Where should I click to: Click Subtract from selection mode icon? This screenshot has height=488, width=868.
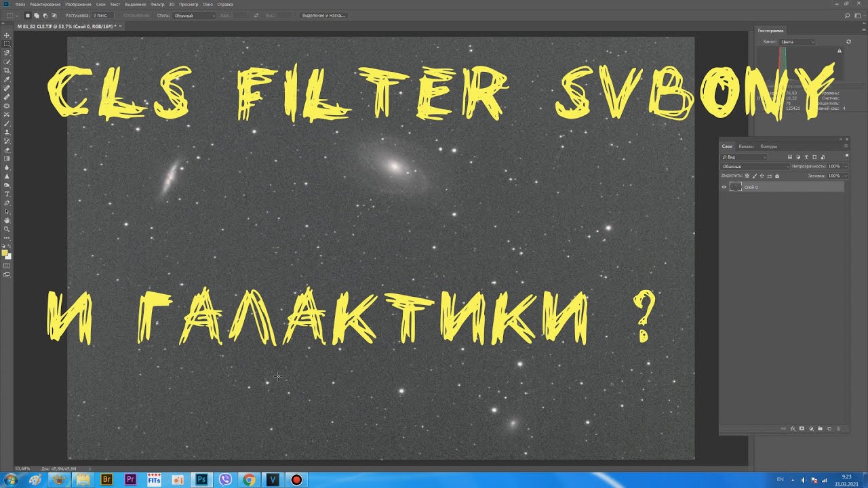point(45,16)
